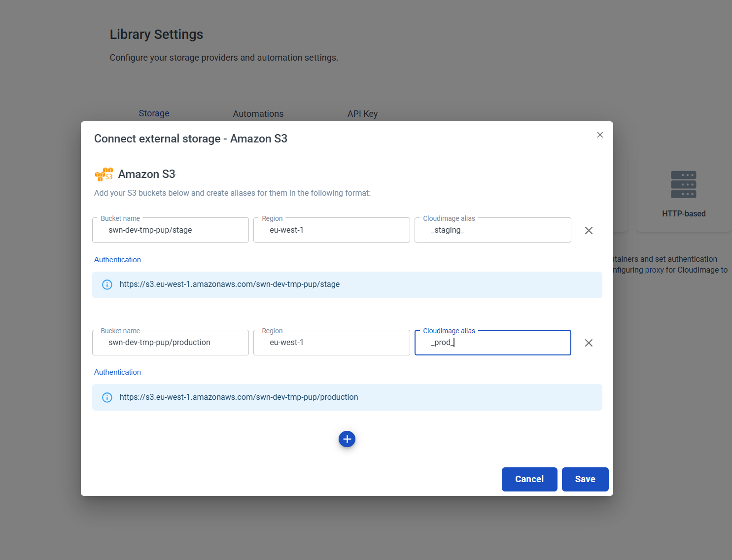The image size is (732, 560).
Task: Focus the _staging_ Cloudimage alias field
Action: 492,230
